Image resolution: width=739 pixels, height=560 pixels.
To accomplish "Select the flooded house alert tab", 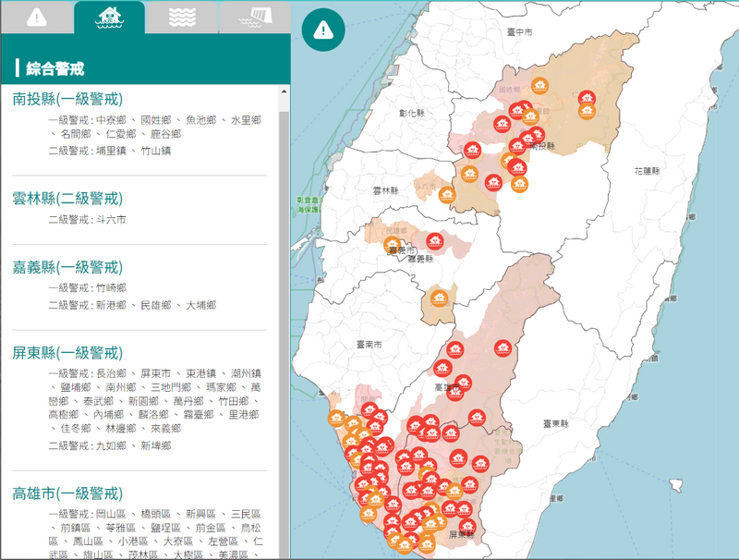I will click(109, 17).
